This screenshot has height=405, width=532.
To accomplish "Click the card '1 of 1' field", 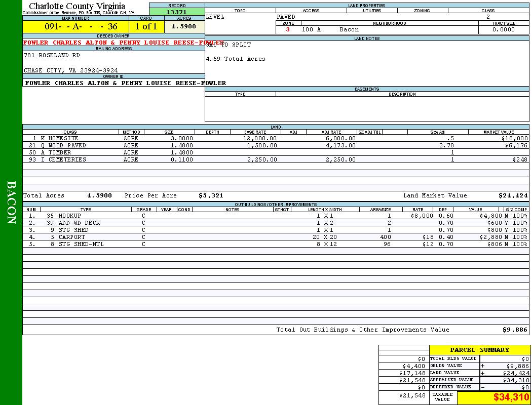I will (146, 27).
